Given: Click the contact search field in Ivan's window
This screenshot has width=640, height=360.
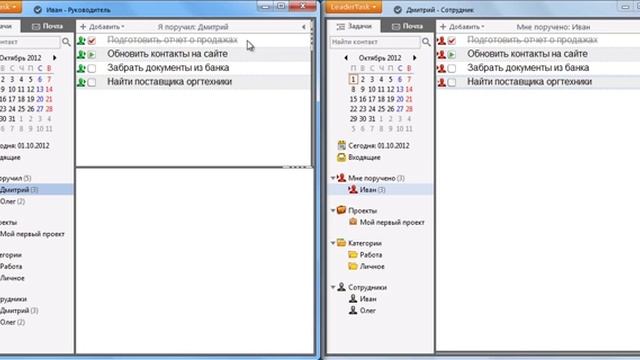Looking at the screenshot, I should [x=30, y=42].
